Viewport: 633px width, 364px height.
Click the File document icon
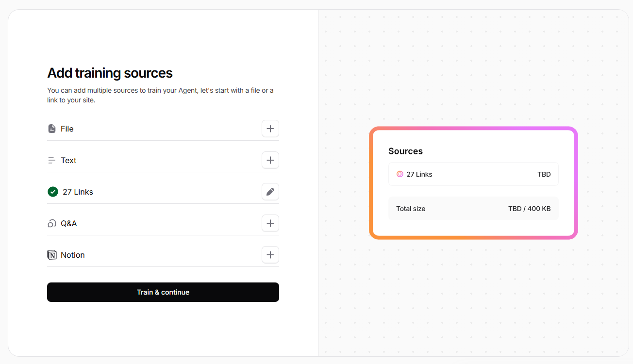coord(52,129)
